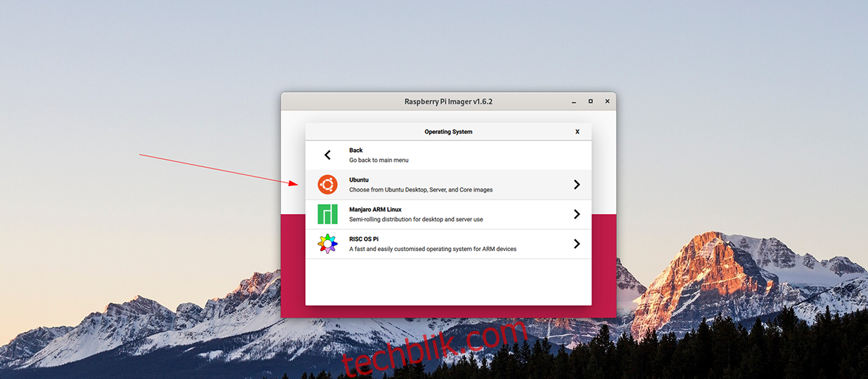
Task: Maximize the Raspberry Pi Imager window
Action: tap(590, 101)
